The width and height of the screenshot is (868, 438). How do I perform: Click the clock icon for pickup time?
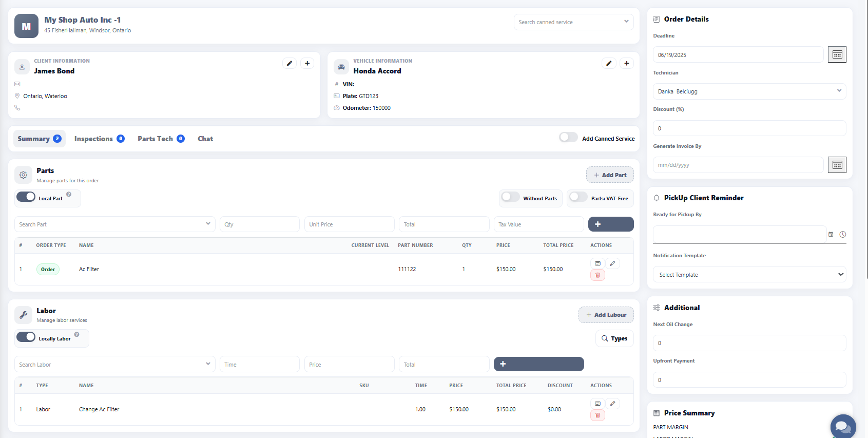[x=842, y=235]
